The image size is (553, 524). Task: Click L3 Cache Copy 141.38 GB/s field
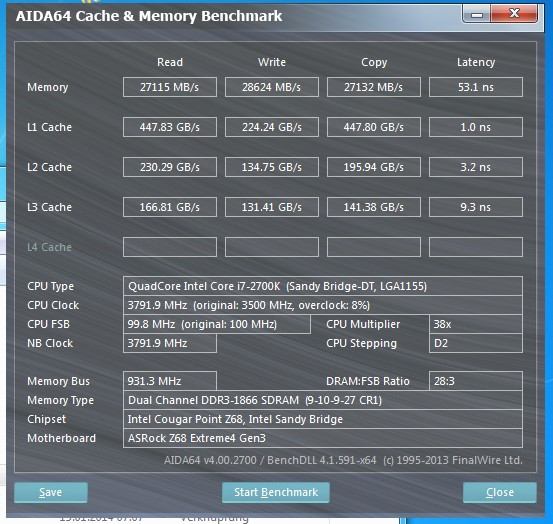374,207
